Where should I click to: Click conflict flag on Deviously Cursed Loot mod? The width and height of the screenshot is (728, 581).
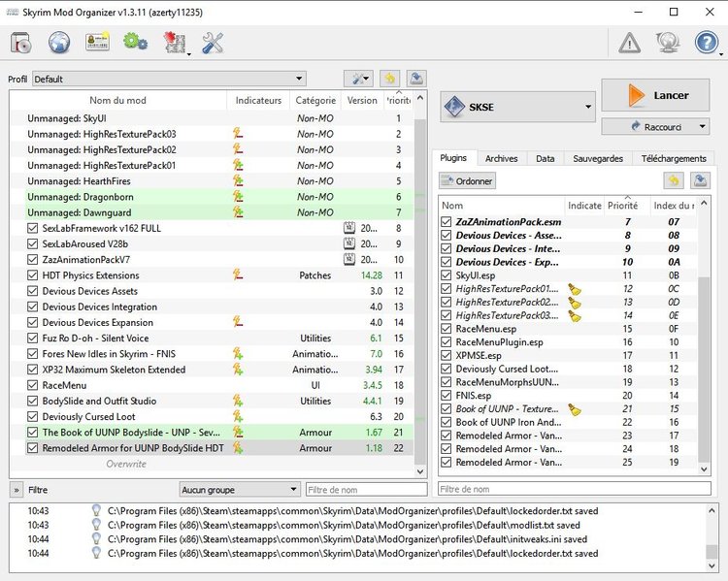238,416
